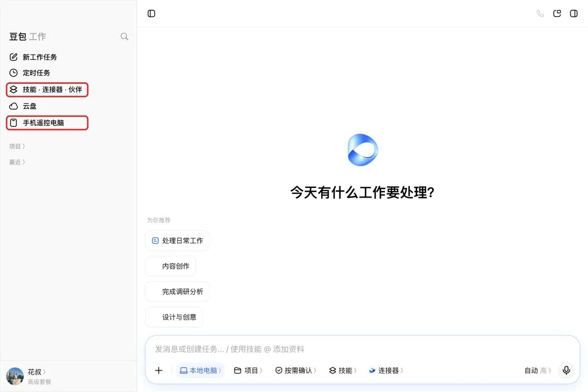Open the 本地电脑 selector

click(200, 370)
